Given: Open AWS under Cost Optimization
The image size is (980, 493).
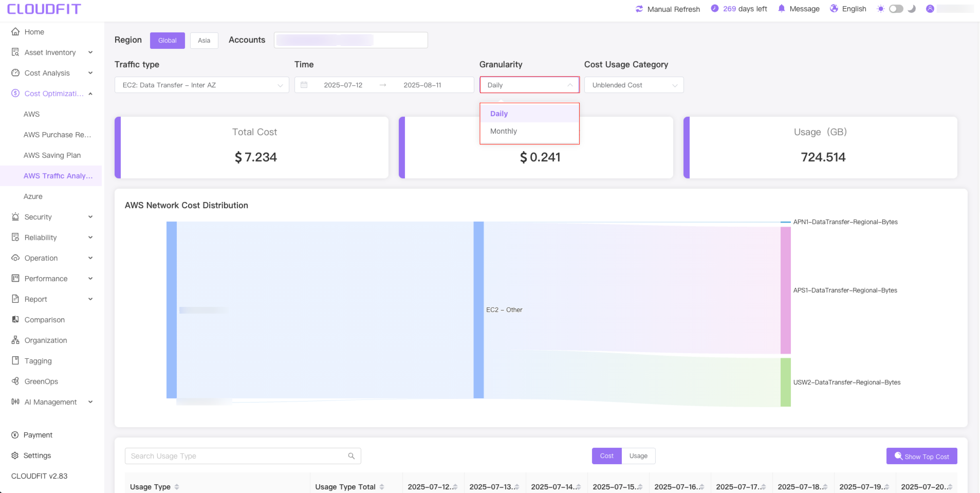Looking at the screenshot, I should pos(31,114).
